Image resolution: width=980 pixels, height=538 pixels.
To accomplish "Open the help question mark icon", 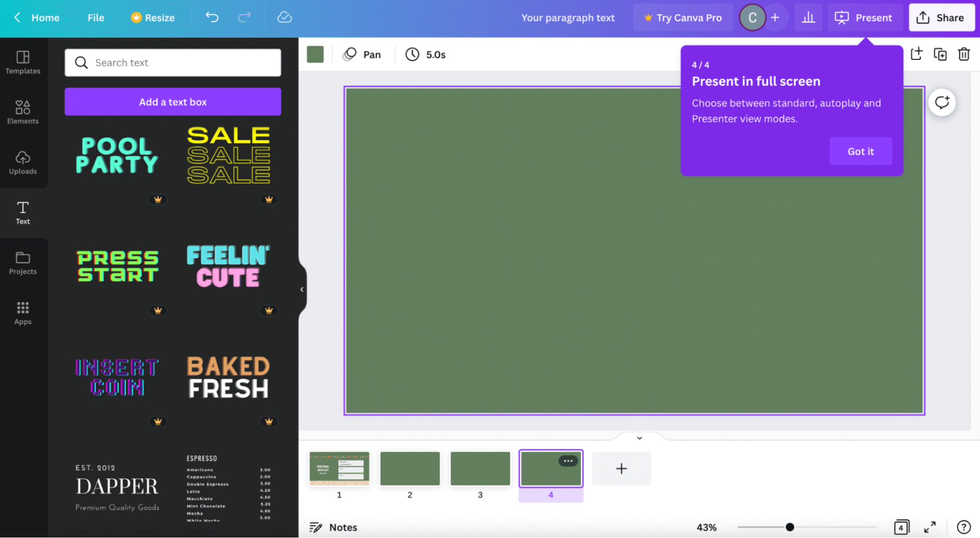I will 964,527.
